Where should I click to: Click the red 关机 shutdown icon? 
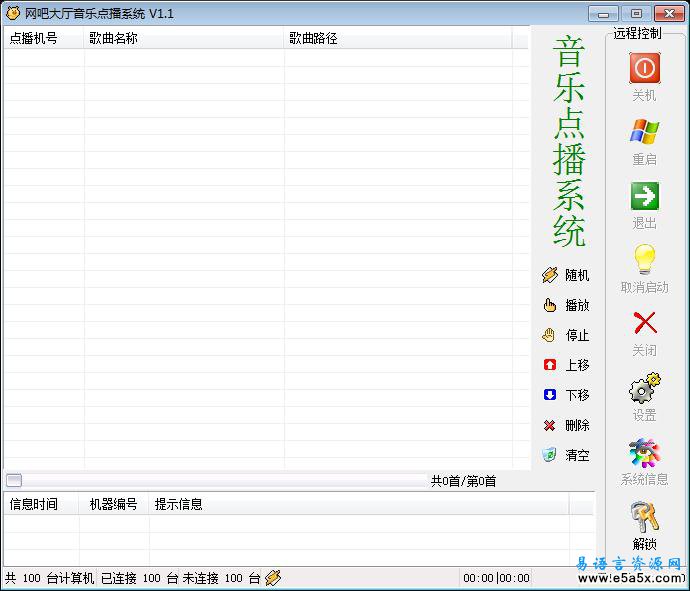[x=644, y=68]
